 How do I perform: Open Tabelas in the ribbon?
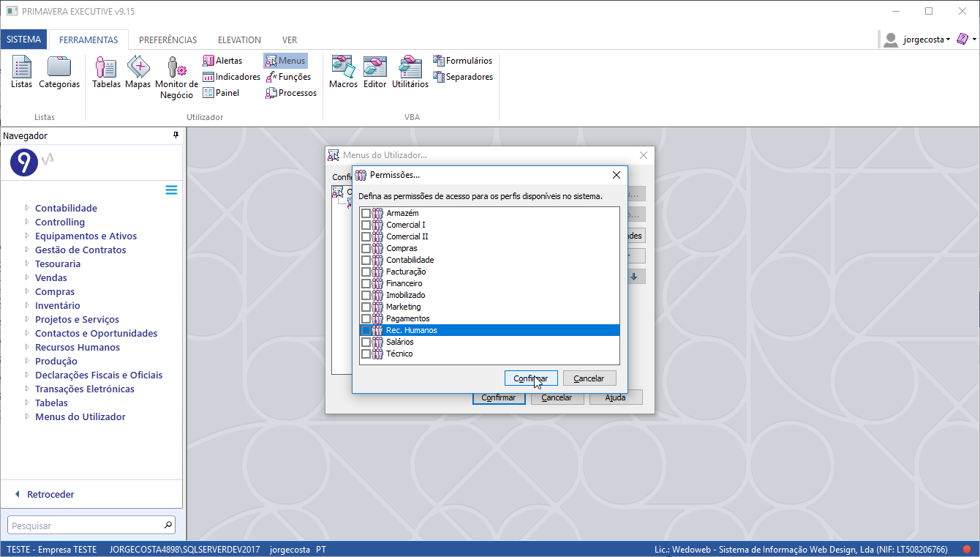click(x=106, y=72)
